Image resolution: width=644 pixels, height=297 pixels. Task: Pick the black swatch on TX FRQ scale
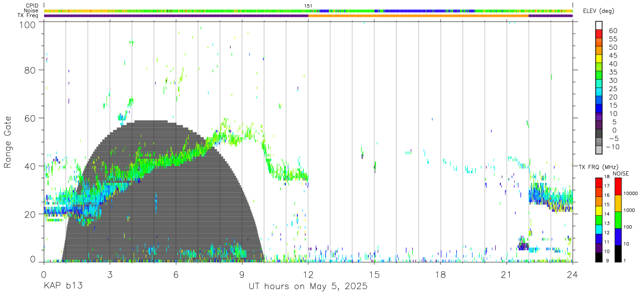(x=599, y=256)
